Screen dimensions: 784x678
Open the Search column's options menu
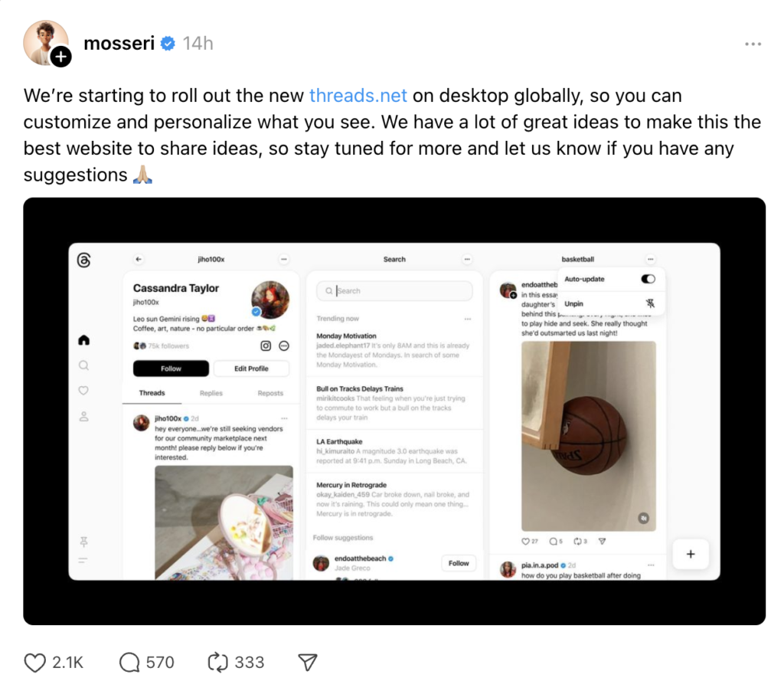coord(467,259)
